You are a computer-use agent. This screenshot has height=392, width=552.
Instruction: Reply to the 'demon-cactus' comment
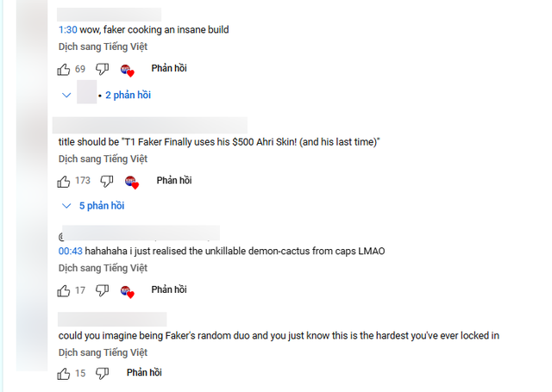coord(169,290)
